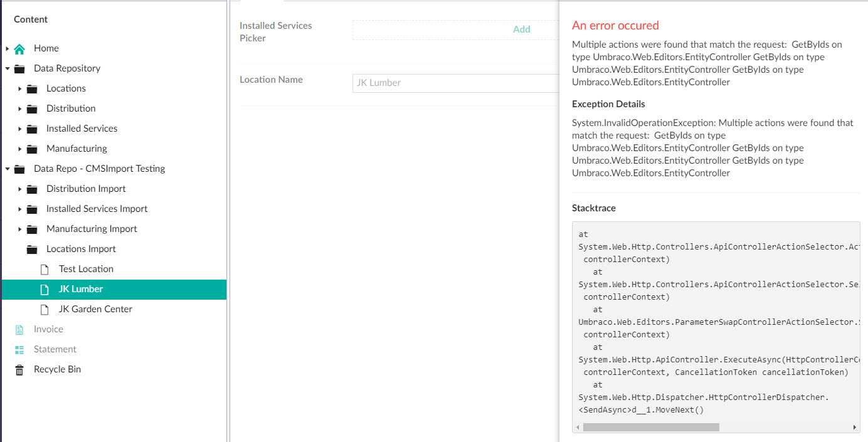The width and height of the screenshot is (868, 442).
Task: Click the stacktrace scroll right arrow
Action: [x=854, y=427]
